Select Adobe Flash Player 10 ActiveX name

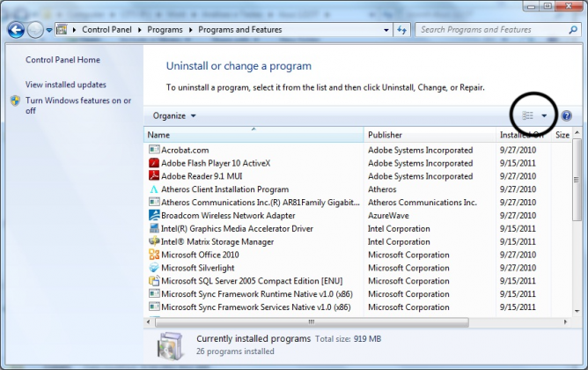click(216, 163)
